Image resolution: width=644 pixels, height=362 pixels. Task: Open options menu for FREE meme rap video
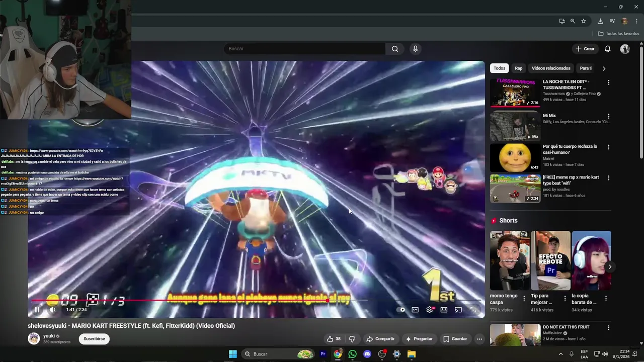click(x=608, y=178)
